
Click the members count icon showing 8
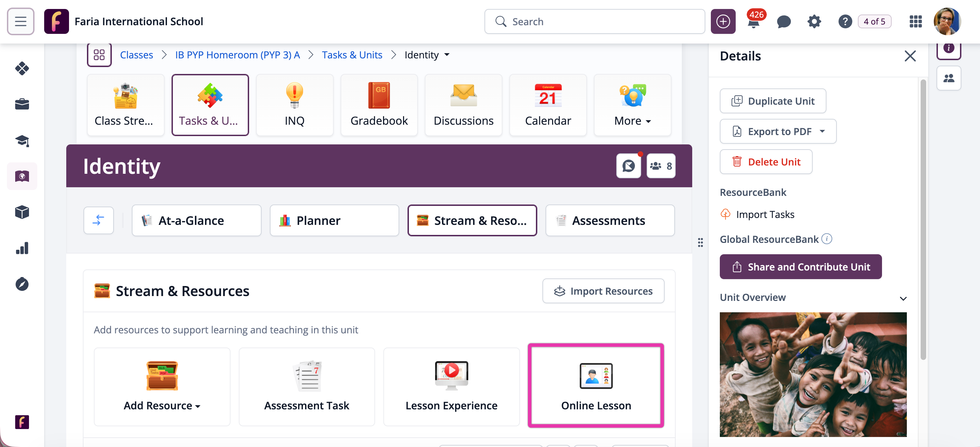[661, 166]
